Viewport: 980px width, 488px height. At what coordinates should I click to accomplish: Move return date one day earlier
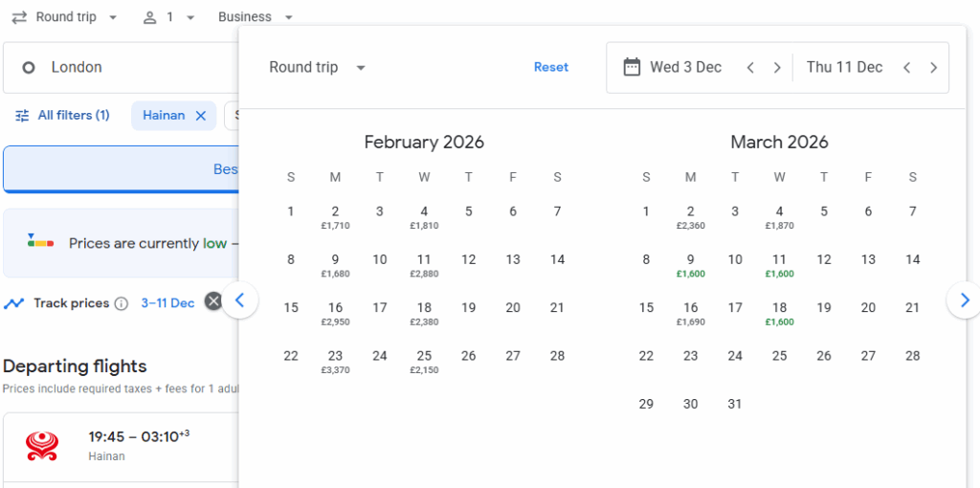[x=907, y=68]
